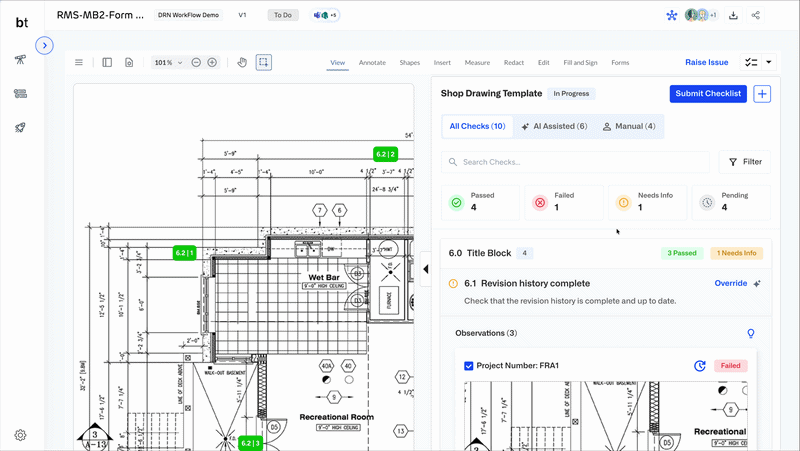This screenshot has width=800, height=451.
Task: Click the refresh icon beside Failed
Action: coord(700,365)
